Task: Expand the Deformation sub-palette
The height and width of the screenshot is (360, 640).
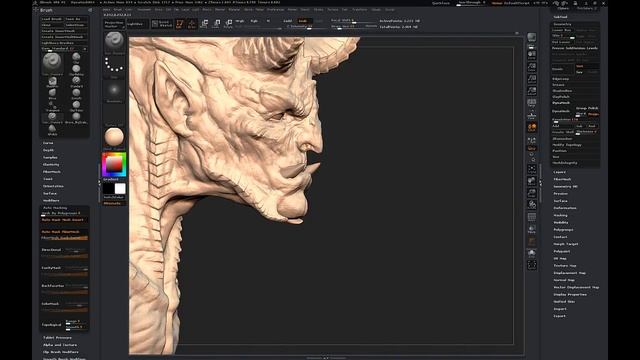Action: coord(565,208)
